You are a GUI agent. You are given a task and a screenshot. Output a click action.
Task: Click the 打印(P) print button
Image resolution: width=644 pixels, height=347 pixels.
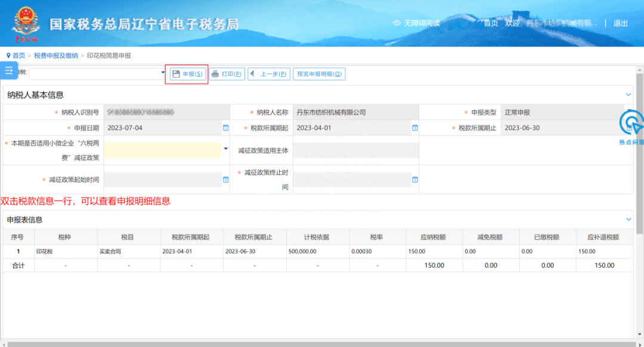point(227,74)
